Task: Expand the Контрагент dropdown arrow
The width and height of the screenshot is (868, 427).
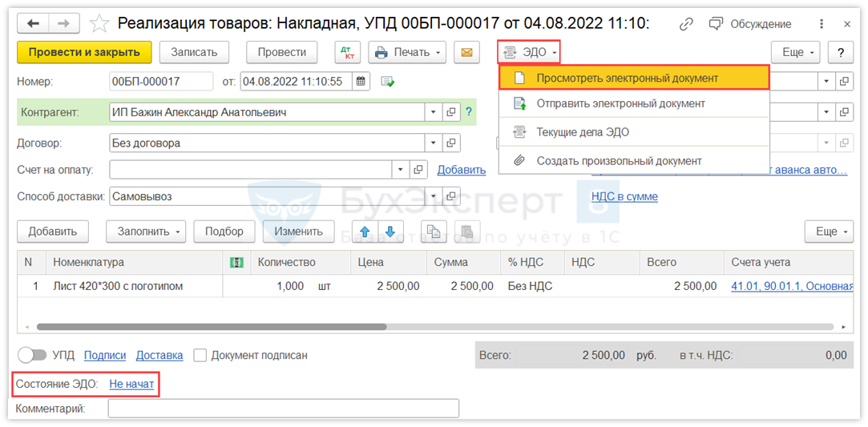Action: [x=434, y=113]
